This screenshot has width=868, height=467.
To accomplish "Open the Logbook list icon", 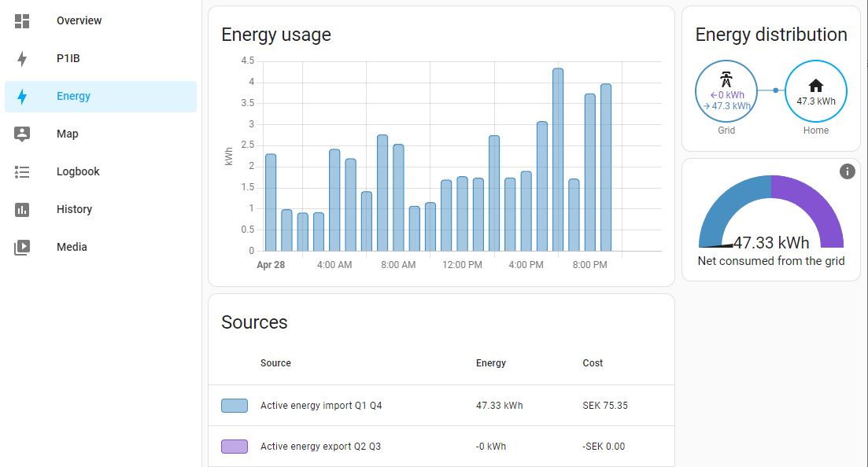I will point(22,172).
